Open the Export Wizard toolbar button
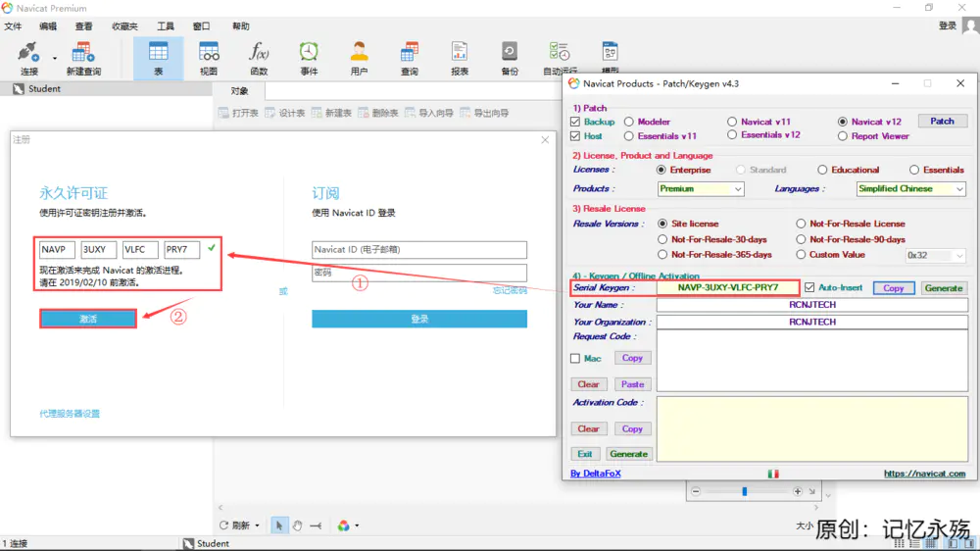This screenshot has width=980, height=551. pos(484,113)
